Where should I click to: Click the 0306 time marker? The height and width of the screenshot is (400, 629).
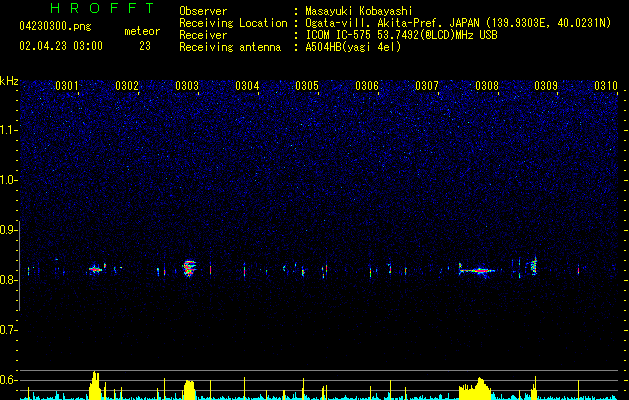[x=367, y=86]
